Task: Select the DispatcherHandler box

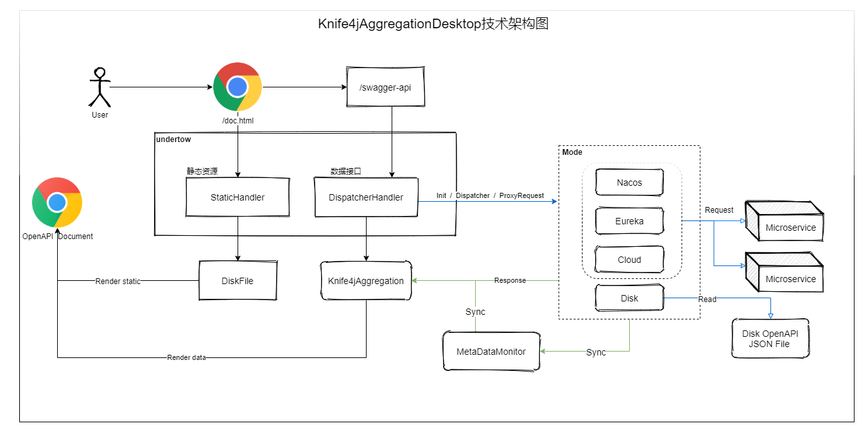Action: tap(365, 197)
